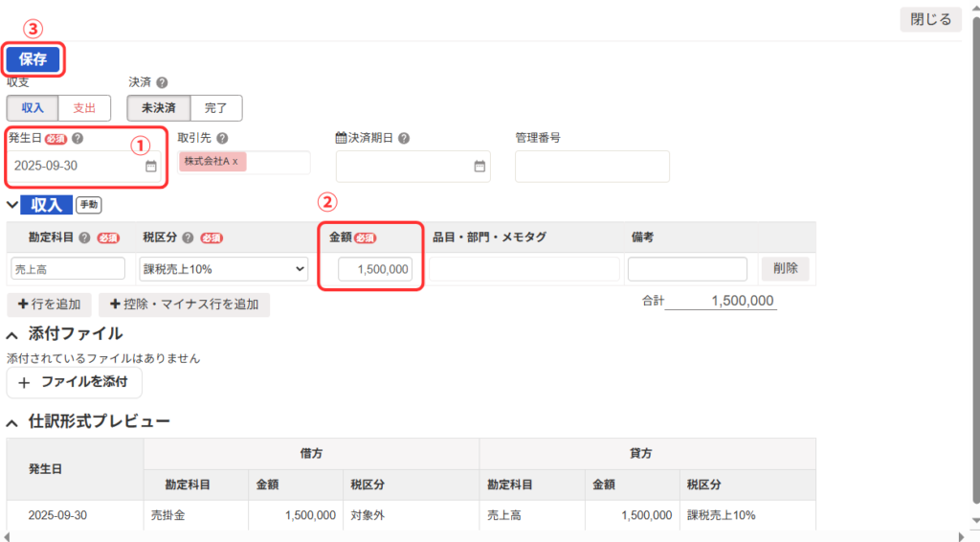Click help icon next to 勘定科目 header
This screenshot has width=980, height=542.
85,237
